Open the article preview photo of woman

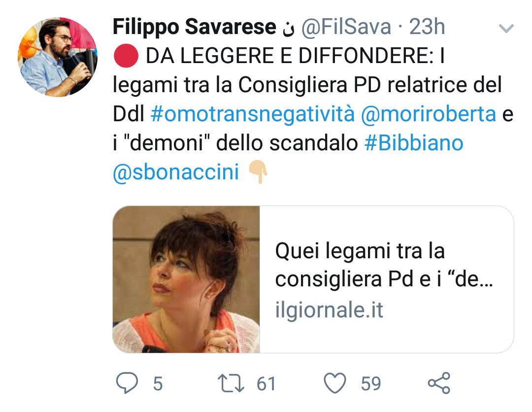click(186, 279)
